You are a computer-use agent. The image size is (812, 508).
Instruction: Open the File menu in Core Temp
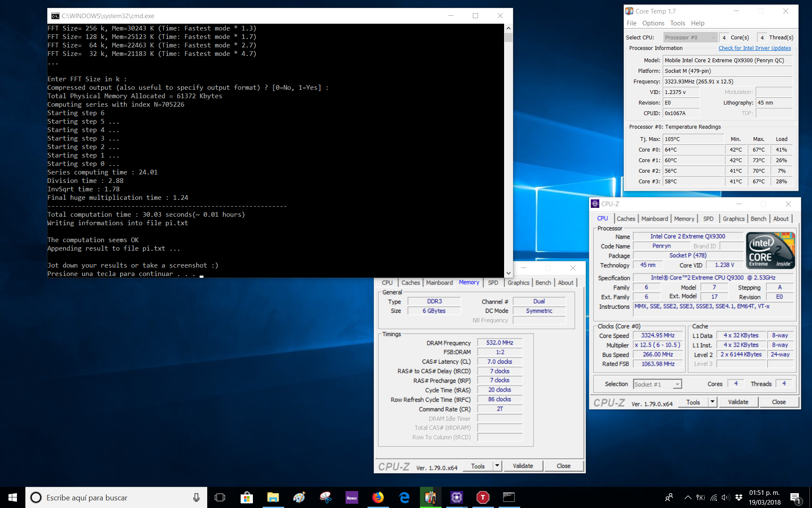click(x=631, y=23)
